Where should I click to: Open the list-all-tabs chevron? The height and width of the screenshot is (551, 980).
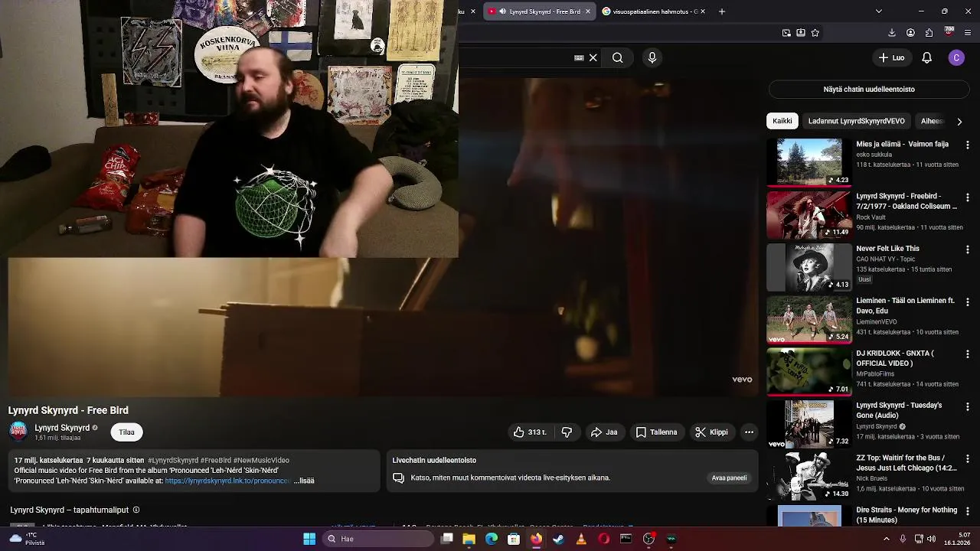coord(878,11)
